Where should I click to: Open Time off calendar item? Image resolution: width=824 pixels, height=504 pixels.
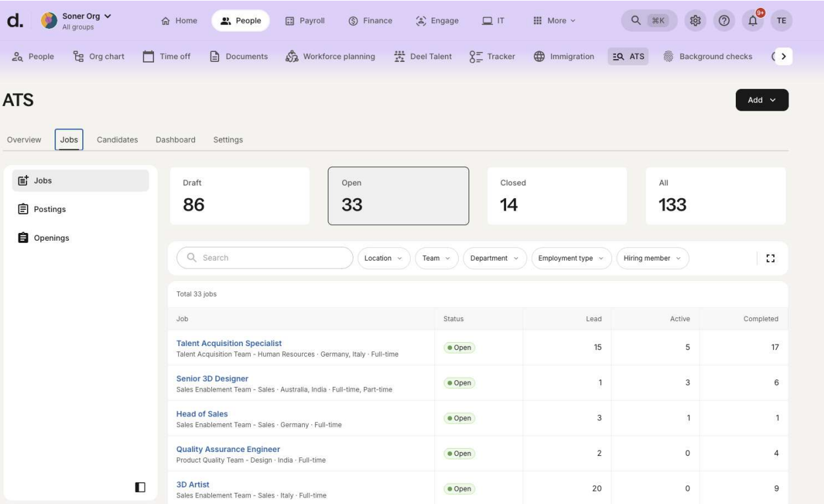coord(167,57)
